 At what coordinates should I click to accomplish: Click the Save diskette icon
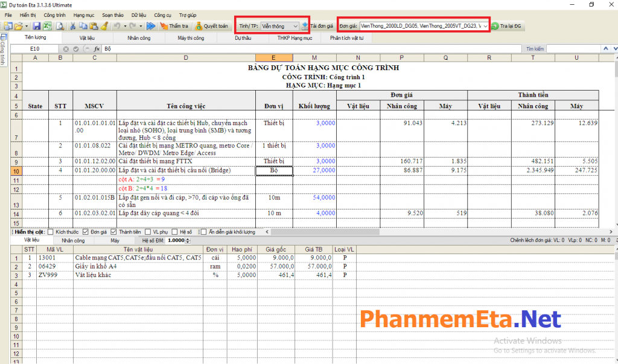pos(37,26)
